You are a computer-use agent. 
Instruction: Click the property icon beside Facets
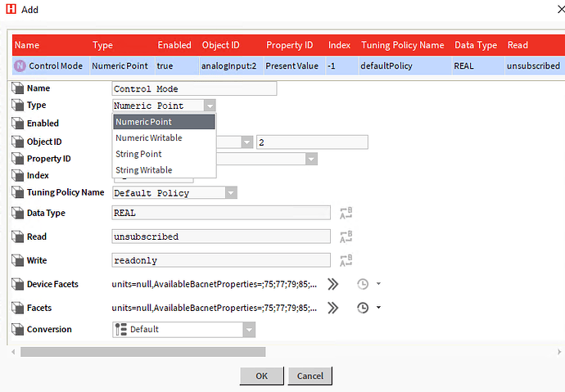click(x=17, y=309)
